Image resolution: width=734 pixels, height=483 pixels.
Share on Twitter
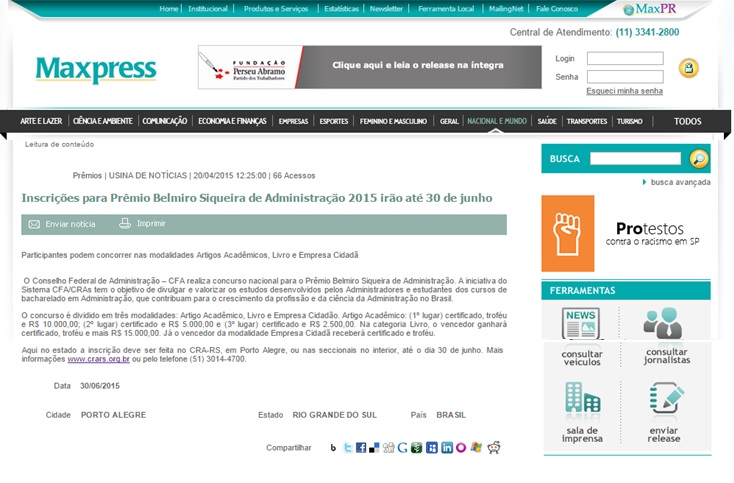pos(348,447)
